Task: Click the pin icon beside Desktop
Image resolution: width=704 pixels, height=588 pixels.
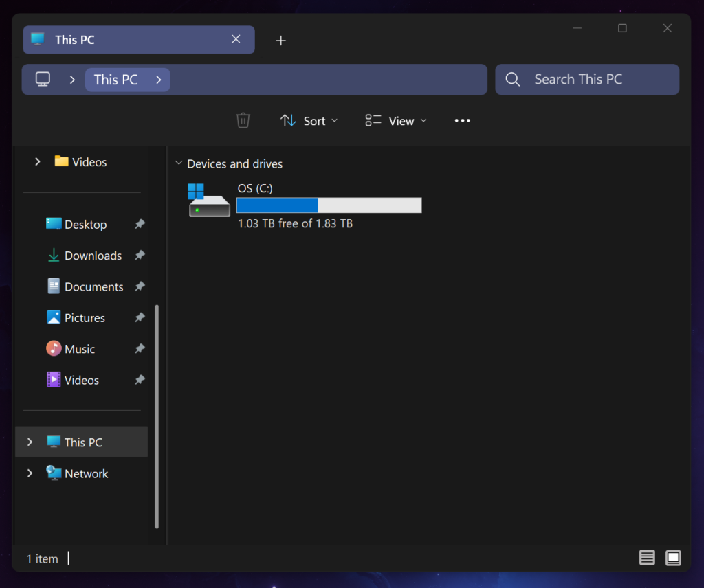Action: point(140,224)
